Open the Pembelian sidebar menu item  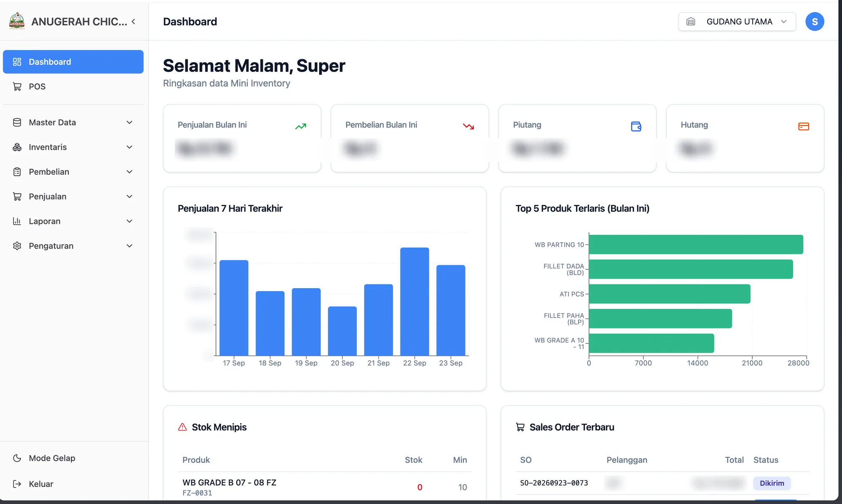click(x=73, y=172)
